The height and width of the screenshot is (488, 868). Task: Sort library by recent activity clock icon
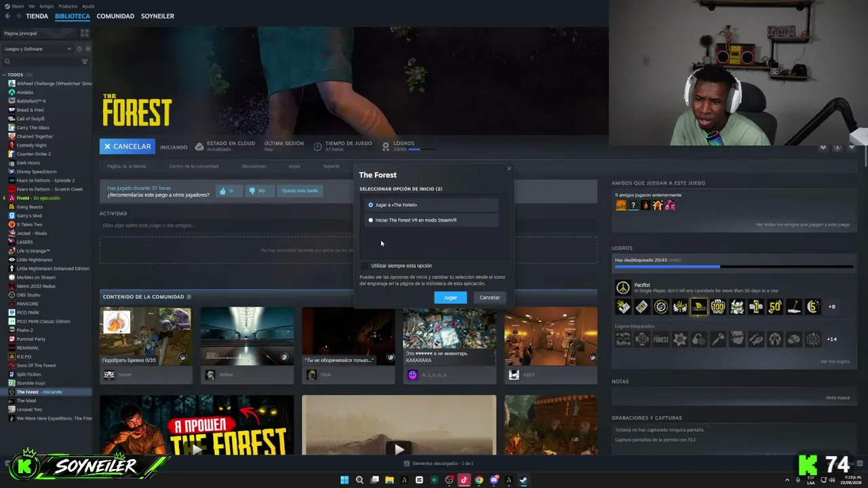(x=79, y=49)
